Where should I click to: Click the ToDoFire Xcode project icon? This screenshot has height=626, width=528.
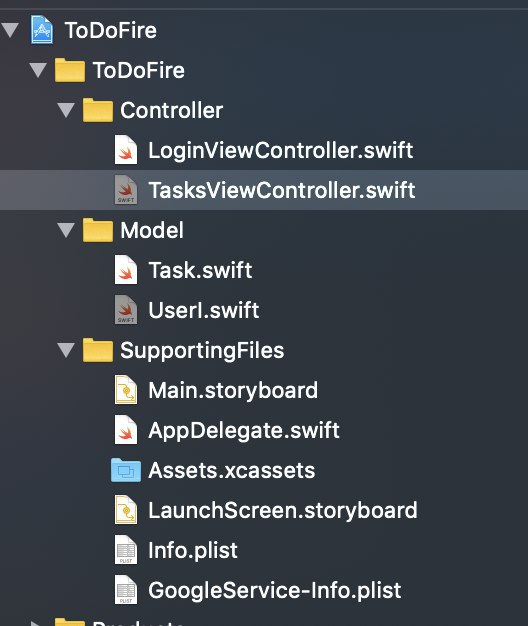tap(42, 30)
